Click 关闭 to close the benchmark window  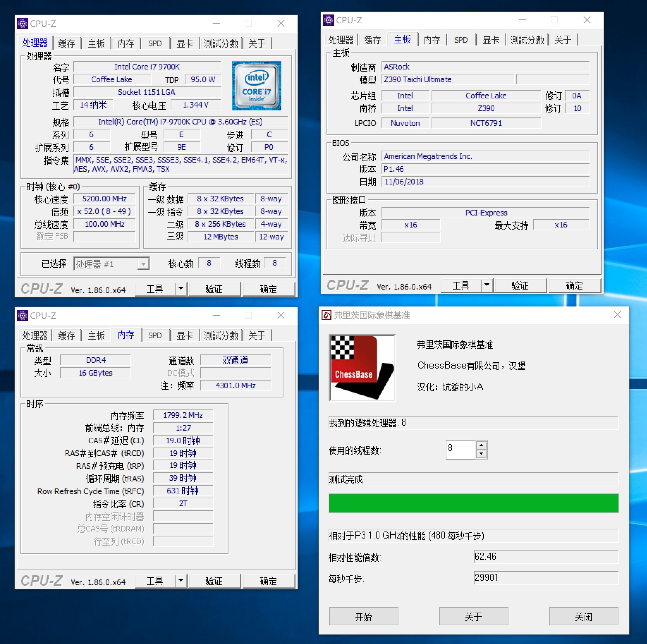(584, 616)
